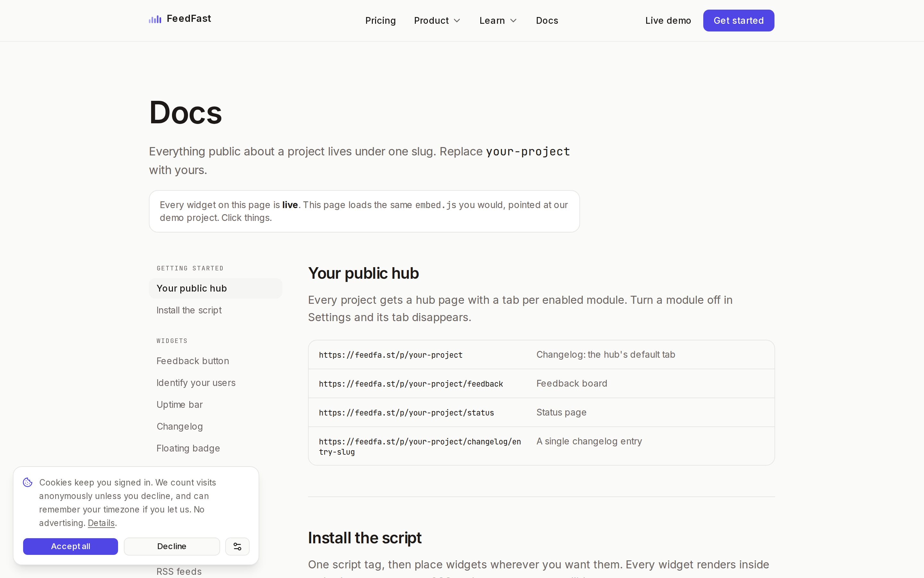Select Your public hub in sidebar
This screenshot has width=924, height=578.
215,288
